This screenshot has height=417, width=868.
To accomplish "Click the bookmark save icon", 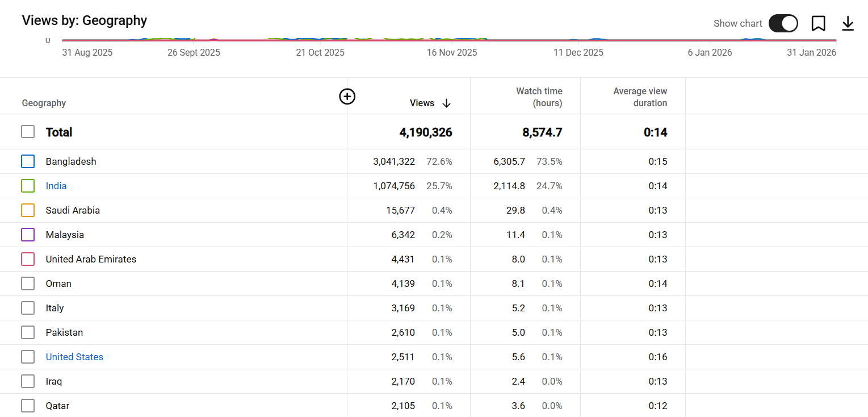I will (818, 23).
